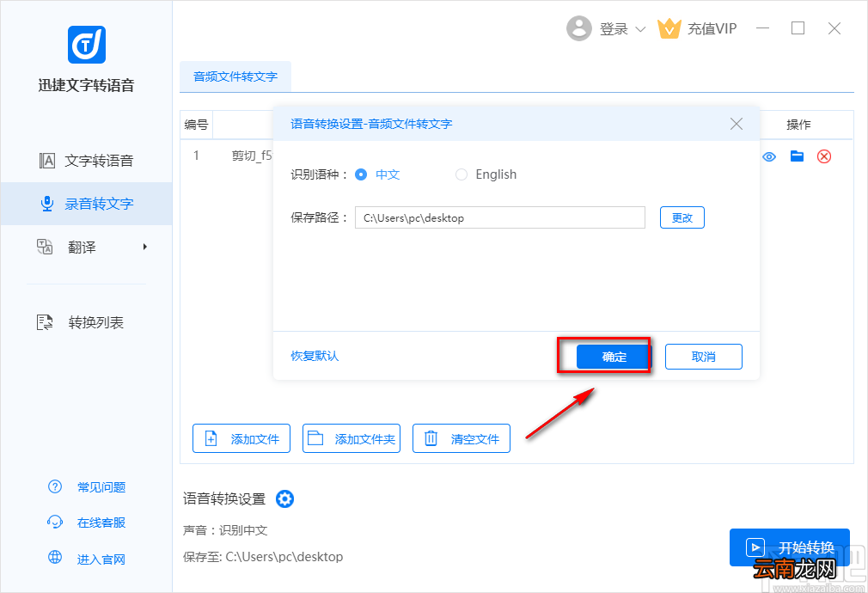
Task: Click the FAQ question mark icon
Action: coord(55,486)
